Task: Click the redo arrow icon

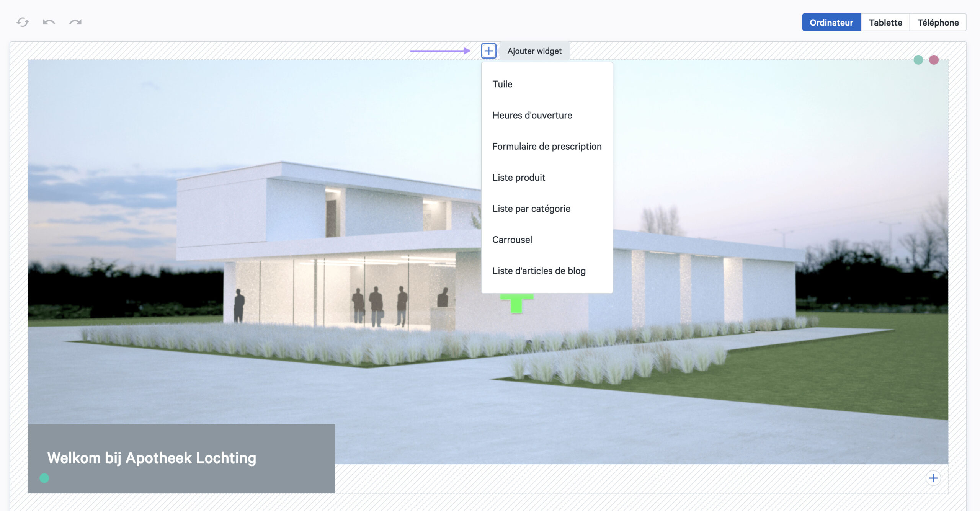Action: point(75,23)
